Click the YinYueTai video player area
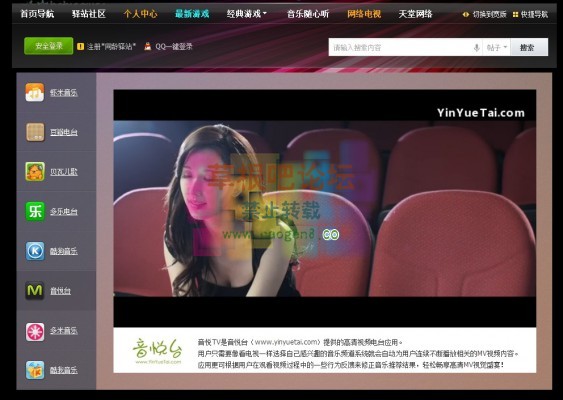 pyautogui.click(x=325, y=208)
